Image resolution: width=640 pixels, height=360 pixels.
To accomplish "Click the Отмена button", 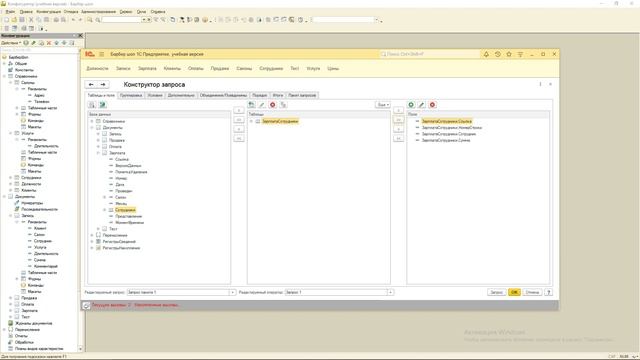I will 532,292.
